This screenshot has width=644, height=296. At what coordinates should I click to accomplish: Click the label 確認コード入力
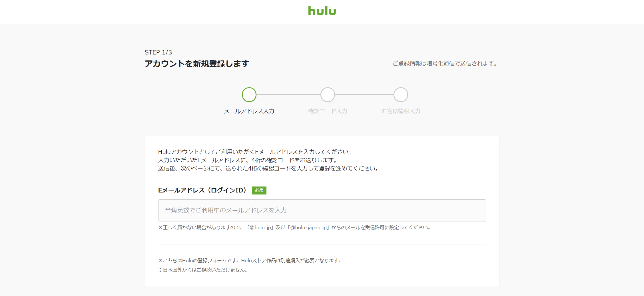point(328,111)
